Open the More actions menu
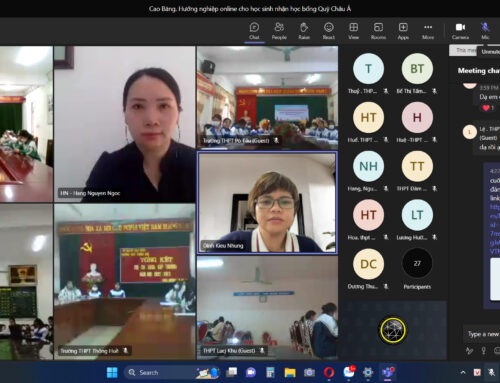Screen dimensions: 500x383 [x=428, y=31]
